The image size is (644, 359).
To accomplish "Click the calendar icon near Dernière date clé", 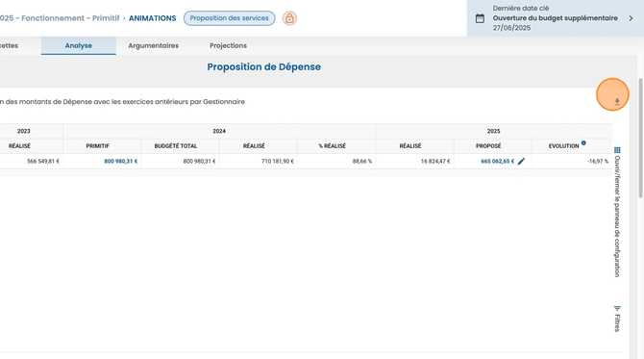I will [480, 18].
